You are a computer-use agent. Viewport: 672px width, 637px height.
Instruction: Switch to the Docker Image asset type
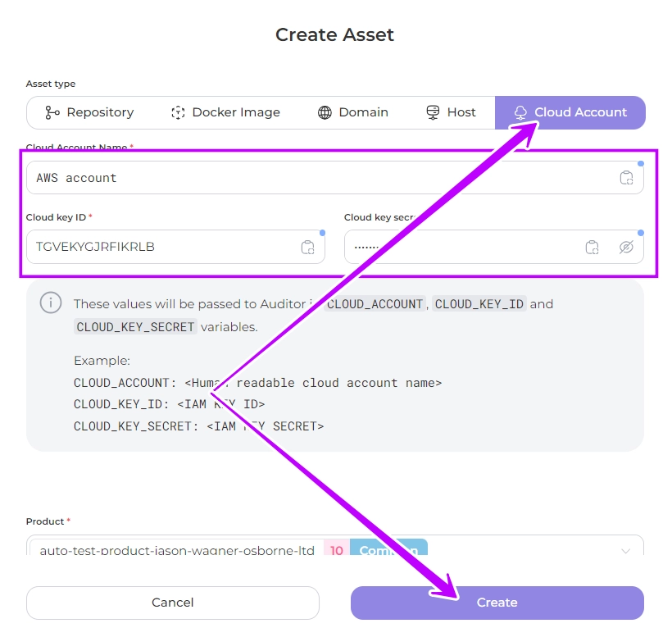[225, 112]
